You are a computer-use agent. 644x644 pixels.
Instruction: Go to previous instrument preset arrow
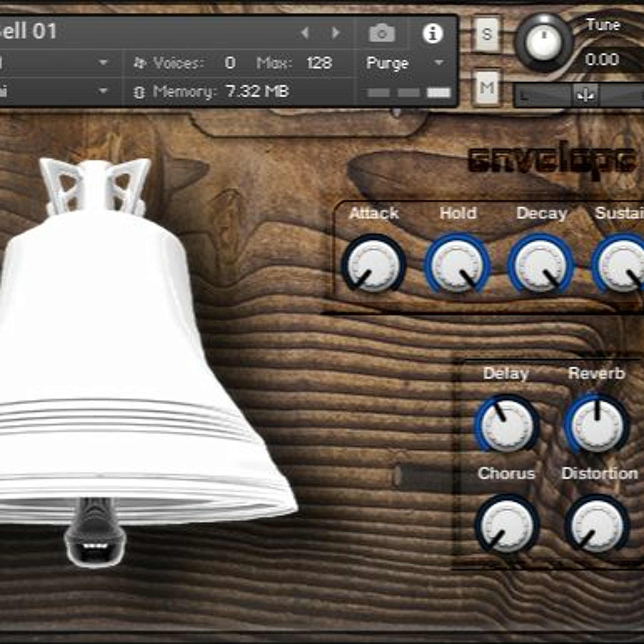[x=305, y=33]
